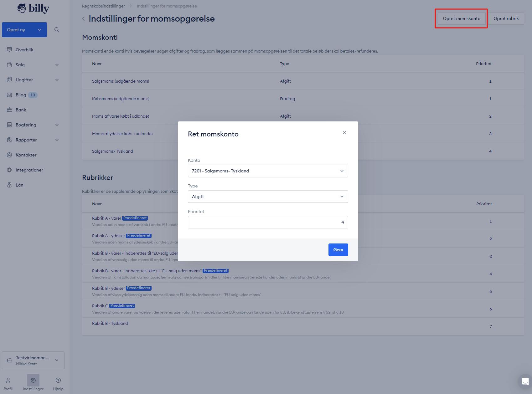The image size is (532, 394).
Task: Open the Lån money bag icon
Action: coord(9,185)
